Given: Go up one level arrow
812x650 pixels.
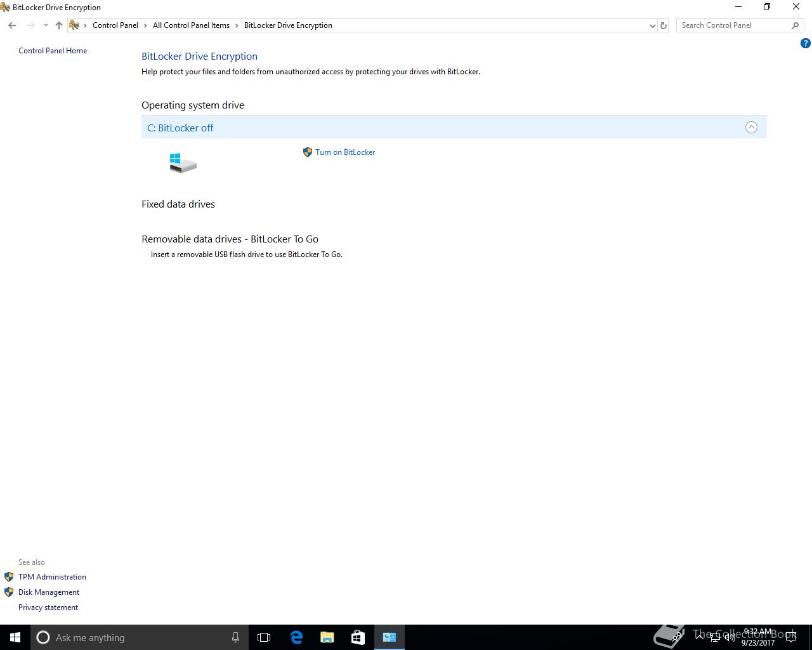Looking at the screenshot, I should 59,25.
